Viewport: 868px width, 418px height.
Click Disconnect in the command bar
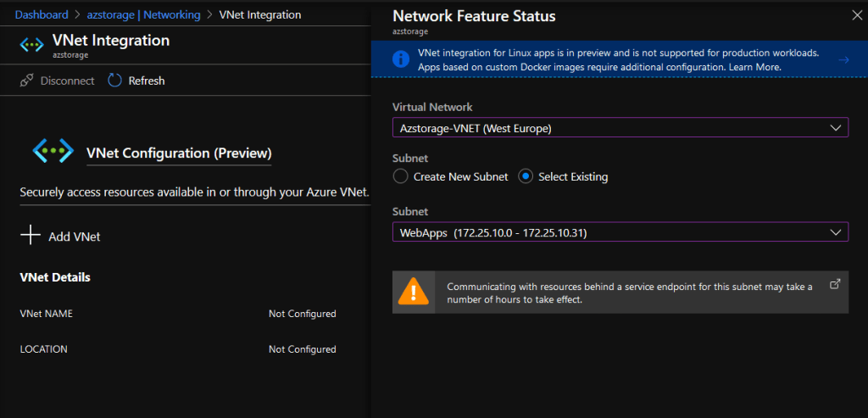click(x=69, y=81)
